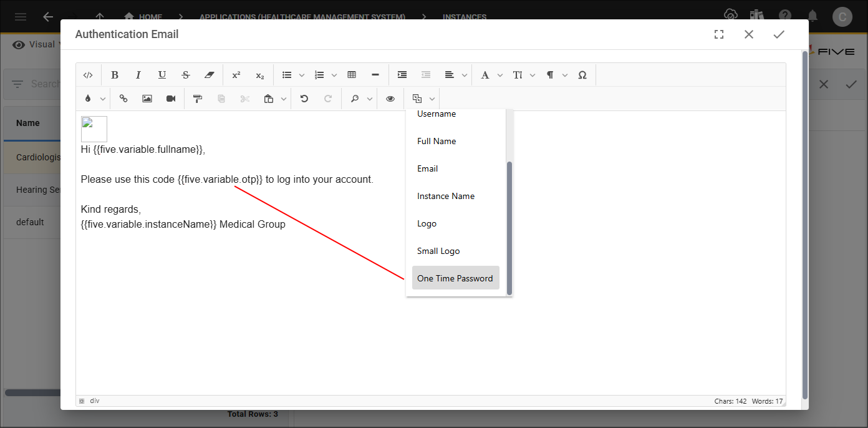Insert an image
The image size is (868, 428).
(x=147, y=99)
